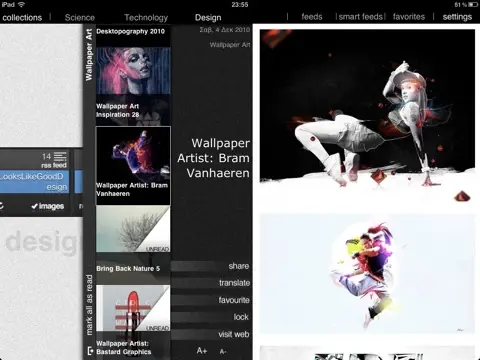Mark all as read
Viewport: 480px width, 360px height.
[x=89, y=305]
